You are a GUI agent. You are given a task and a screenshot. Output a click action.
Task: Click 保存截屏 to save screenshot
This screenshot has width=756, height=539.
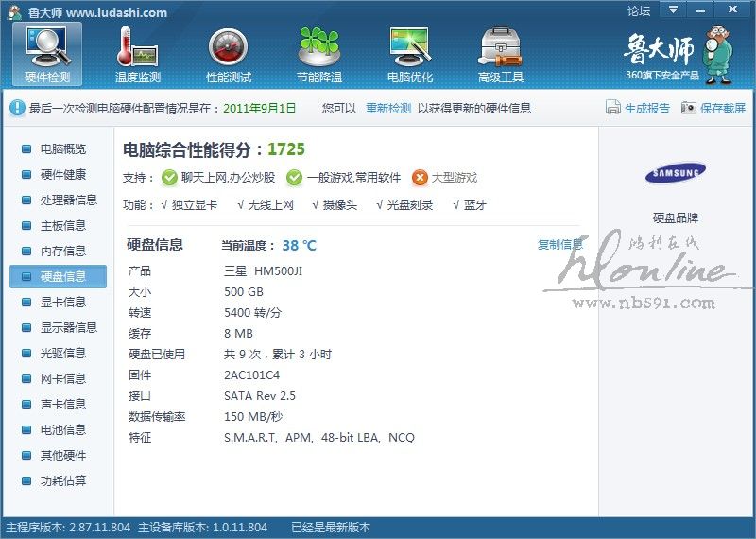[x=723, y=108]
